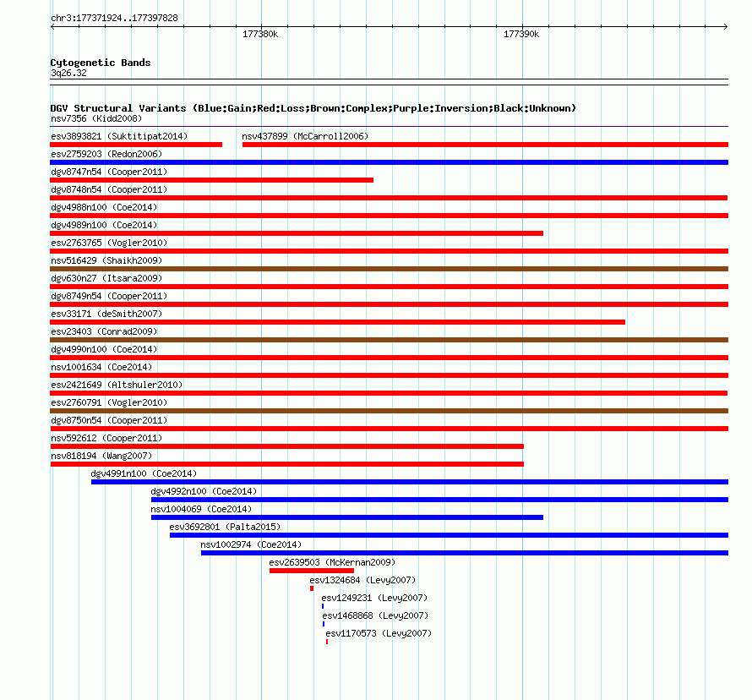
Task: Select the dgv8750n54 (Cooper2011) label
Action: 109,420
